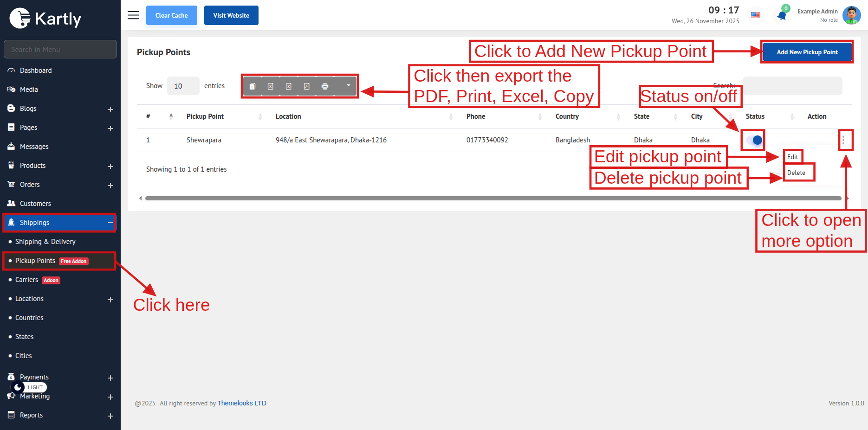The height and width of the screenshot is (430, 868).
Task: Open the export toolbar dropdown arrow
Action: [348, 86]
